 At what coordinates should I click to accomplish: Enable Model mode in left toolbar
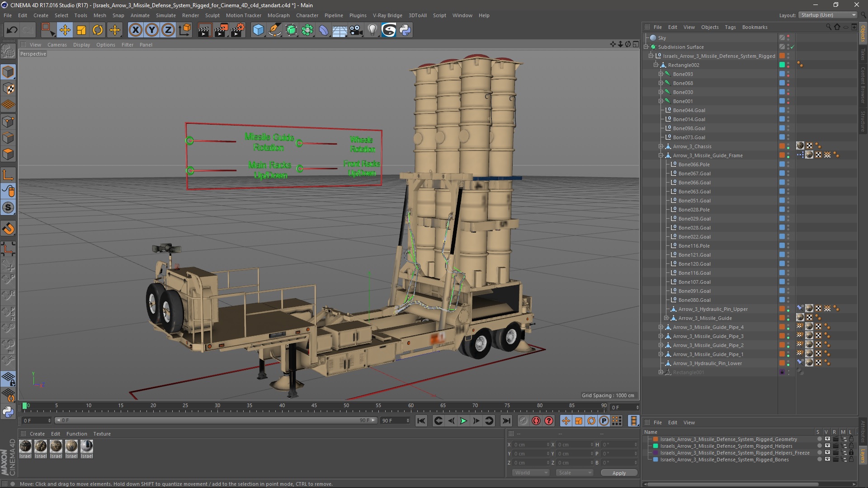(8, 72)
